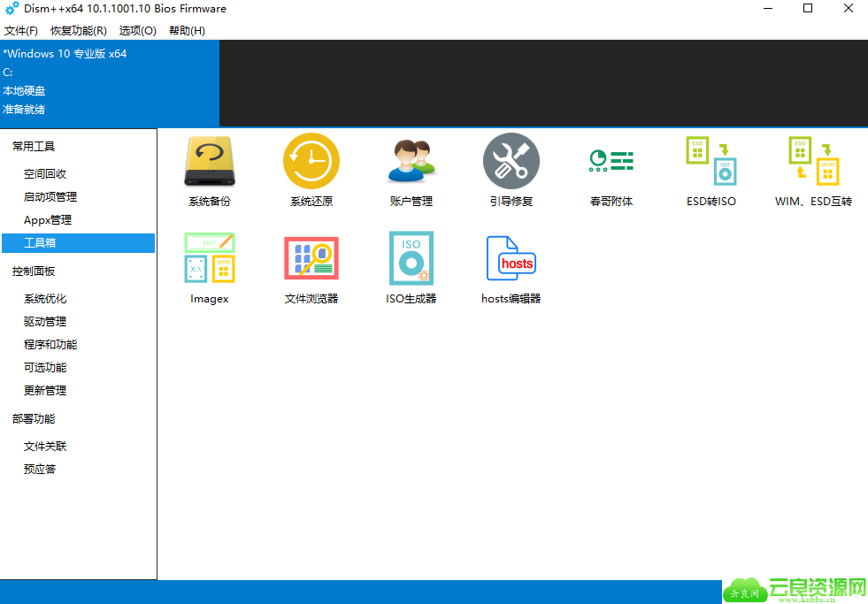Select 文件关联 in the sidebar
Image resolution: width=868 pixels, height=604 pixels.
tap(45, 447)
